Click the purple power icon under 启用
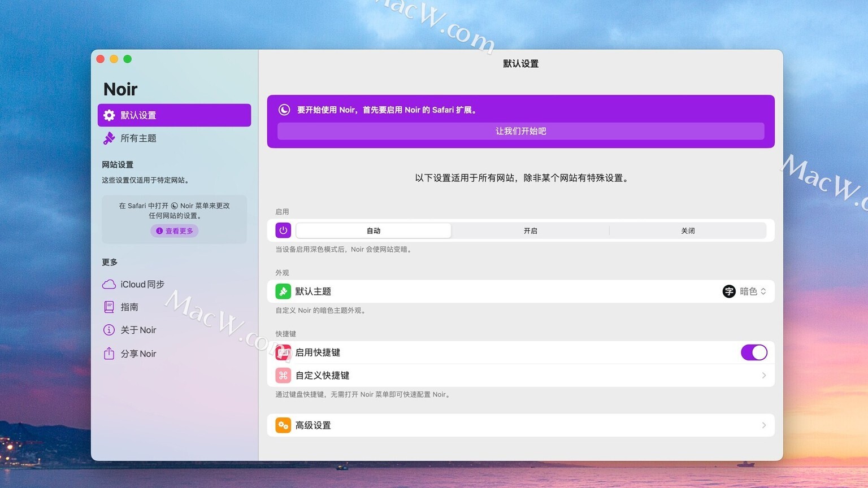The image size is (868, 488). [x=283, y=230]
